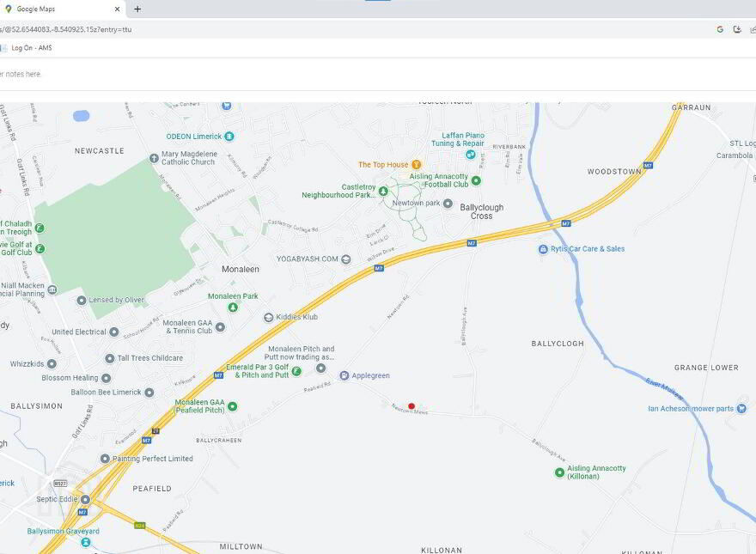Image resolution: width=756 pixels, height=554 pixels.
Task: Click the Log On - AMS bookmark
Action: click(27, 48)
